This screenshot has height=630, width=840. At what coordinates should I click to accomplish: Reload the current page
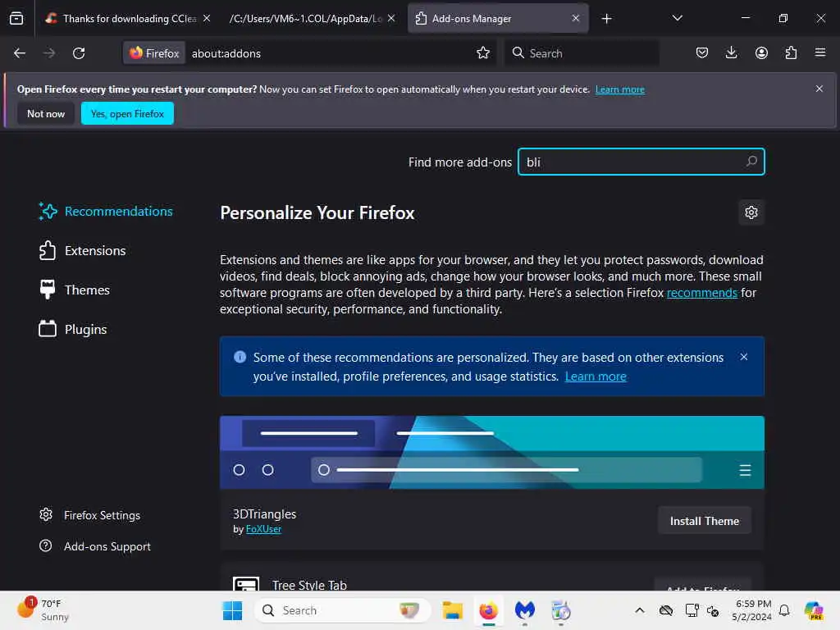coord(79,53)
